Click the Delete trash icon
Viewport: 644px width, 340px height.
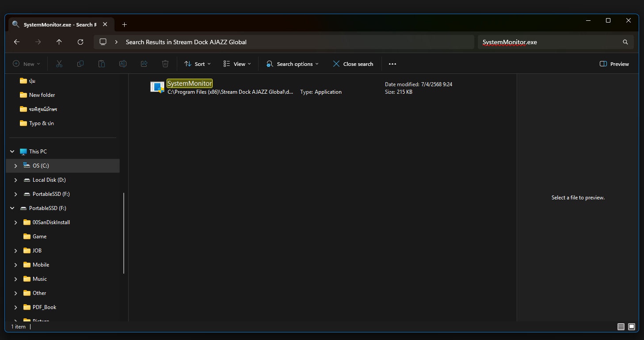(165, 64)
